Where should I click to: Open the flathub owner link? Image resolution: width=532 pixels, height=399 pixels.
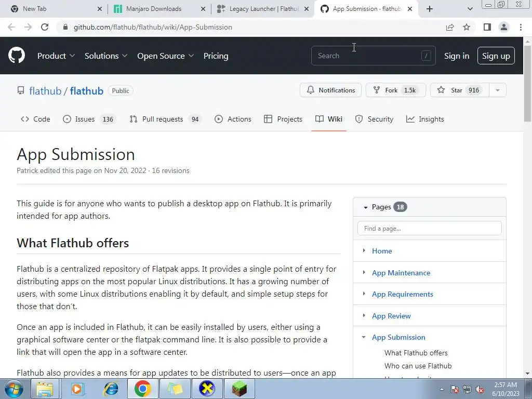45,91
